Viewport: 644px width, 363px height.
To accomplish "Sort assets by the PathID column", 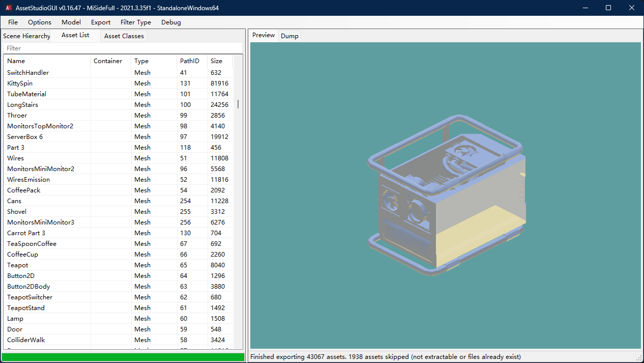I will (x=190, y=61).
